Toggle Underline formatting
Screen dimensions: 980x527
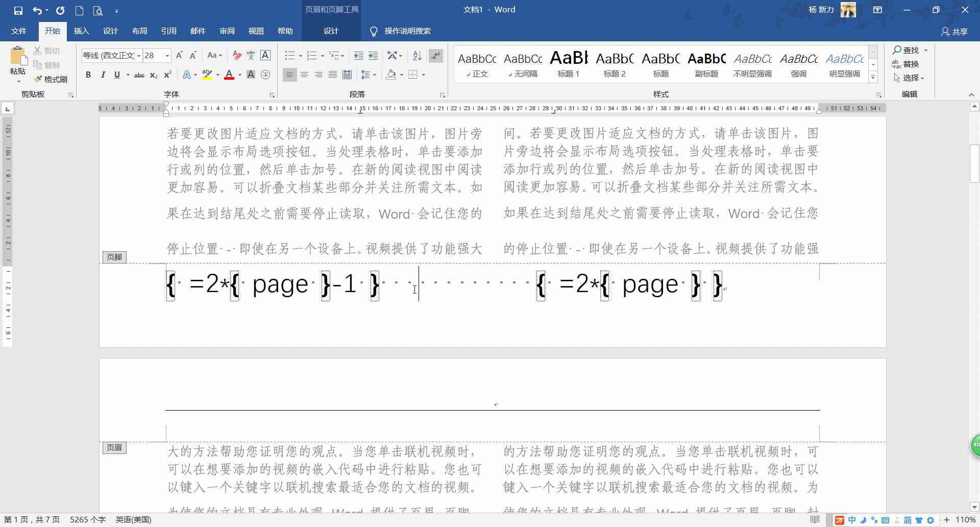pyautogui.click(x=117, y=75)
